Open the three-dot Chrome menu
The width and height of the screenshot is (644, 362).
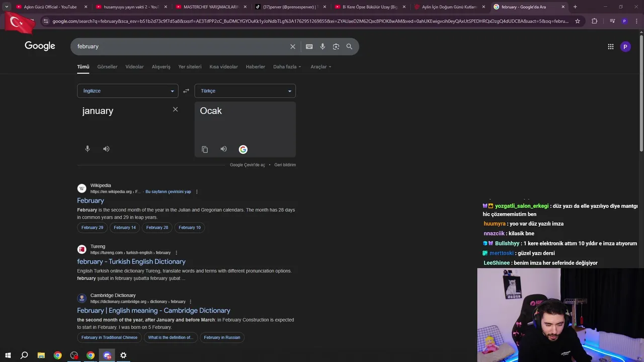(636, 21)
